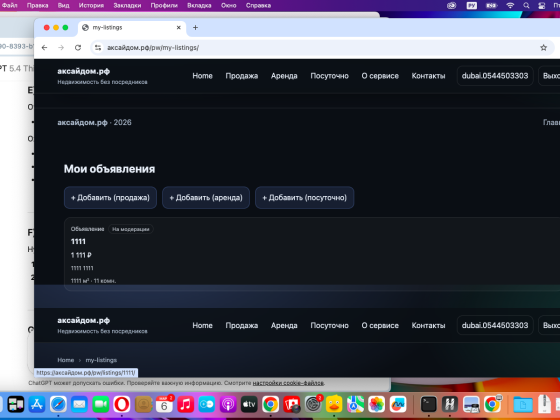Open a new browser tab

click(x=195, y=28)
